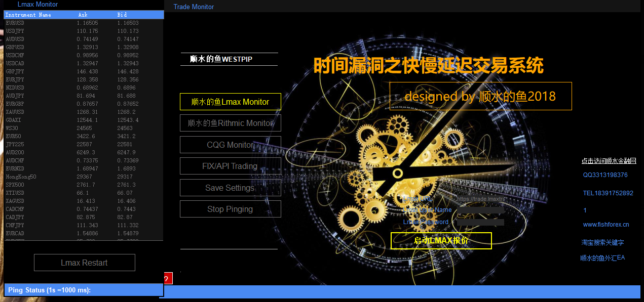Click GDAXI ask price 12544.1
The image size is (644, 302).
[87, 120]
